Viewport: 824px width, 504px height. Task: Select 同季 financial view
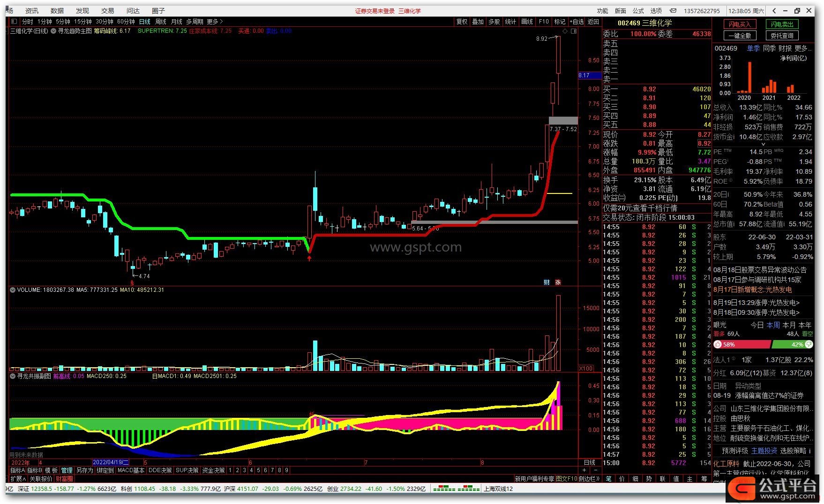click(x=769, y=48)
